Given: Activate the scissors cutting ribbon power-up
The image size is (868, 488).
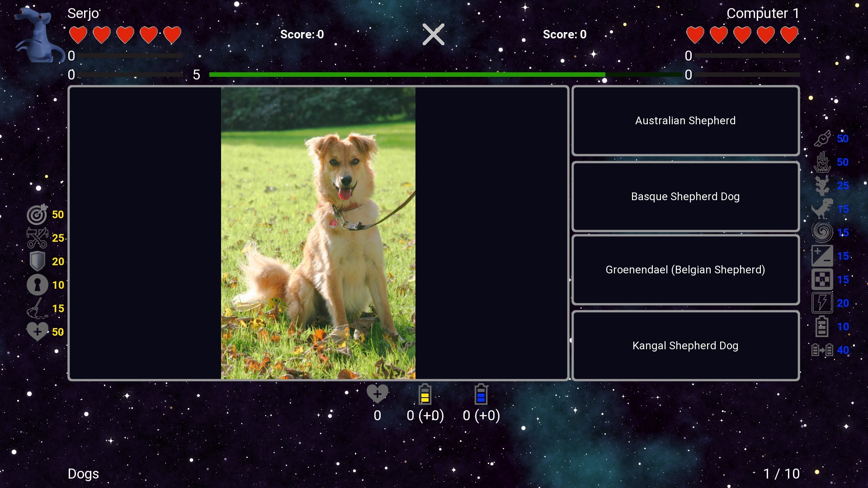Looking at the screenshot, I should tap(37, 238).
